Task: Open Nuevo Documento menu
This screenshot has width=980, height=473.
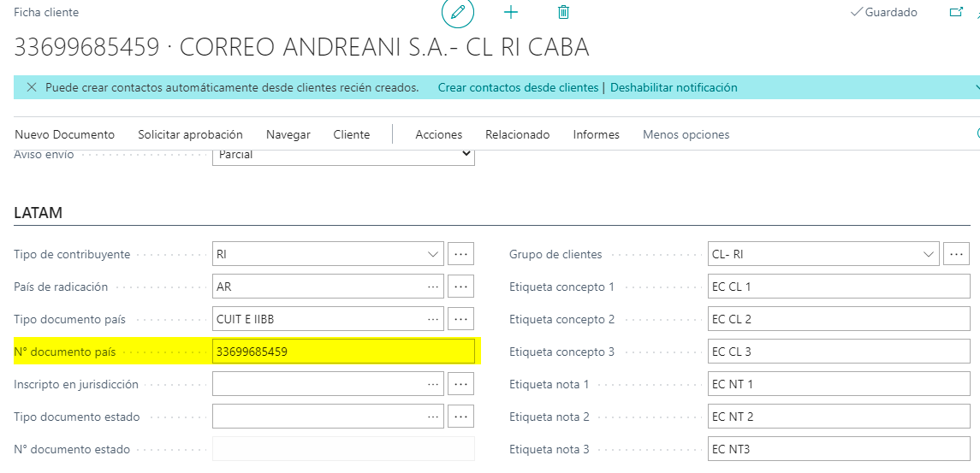Action: [65, 134]
